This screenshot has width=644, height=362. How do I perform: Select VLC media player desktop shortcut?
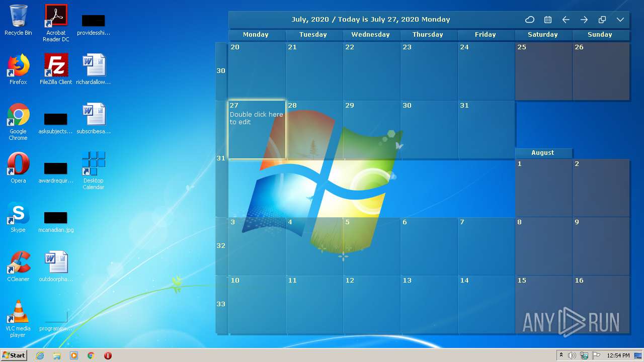(x=18, y=319)
